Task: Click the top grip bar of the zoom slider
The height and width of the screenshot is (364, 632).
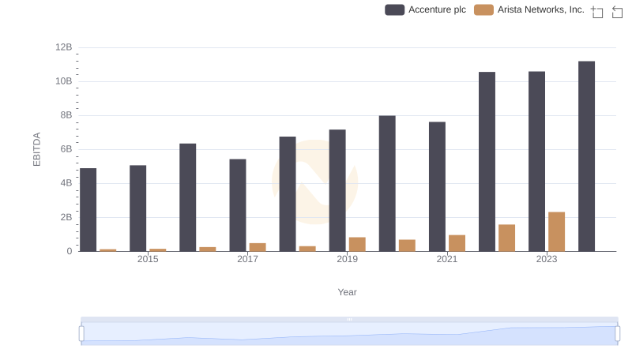Action: [349, 319]
